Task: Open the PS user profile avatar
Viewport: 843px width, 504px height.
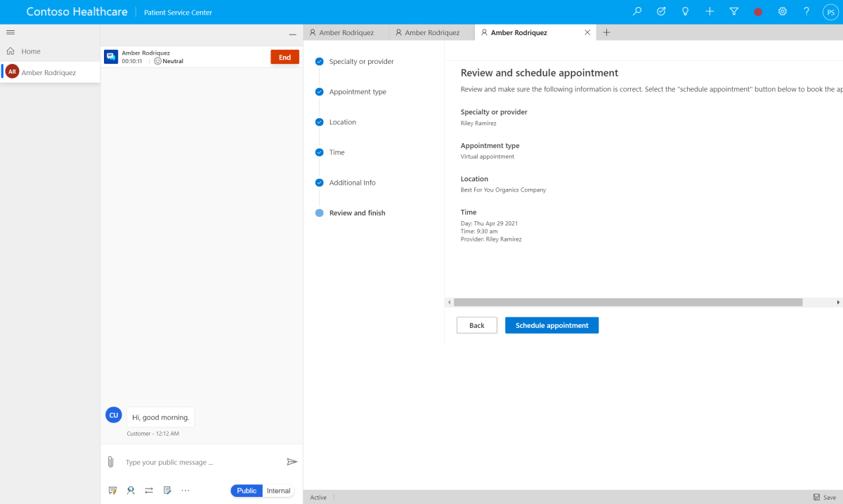Action: [x=830, y=12]
